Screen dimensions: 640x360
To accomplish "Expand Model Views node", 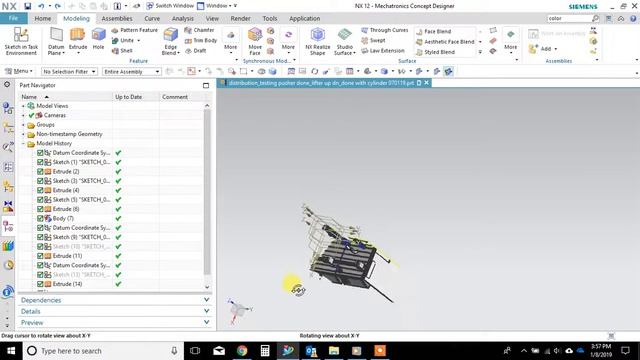I will point(23,106).
